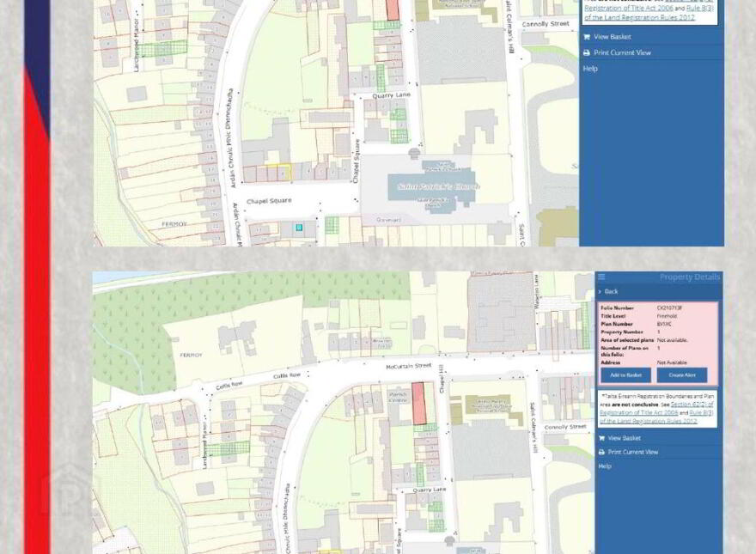Click the printer icon in the lower panel
The width and height of the screenshot is (756, 554).
[x=601, y=453]
